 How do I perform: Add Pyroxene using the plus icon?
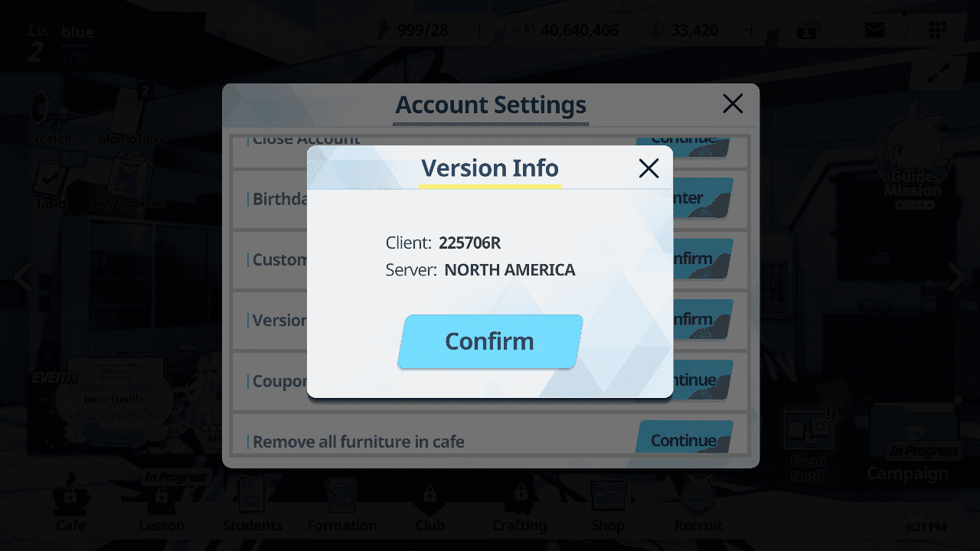point(750,31)
